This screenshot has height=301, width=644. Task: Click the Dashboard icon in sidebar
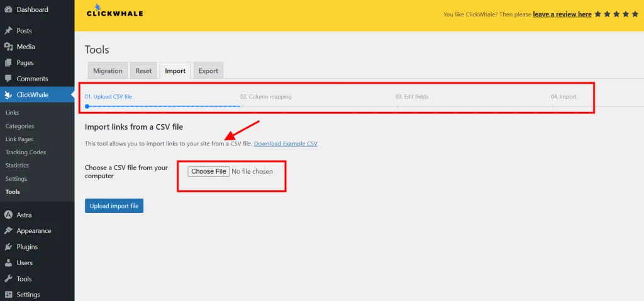(x=8, y=10)
